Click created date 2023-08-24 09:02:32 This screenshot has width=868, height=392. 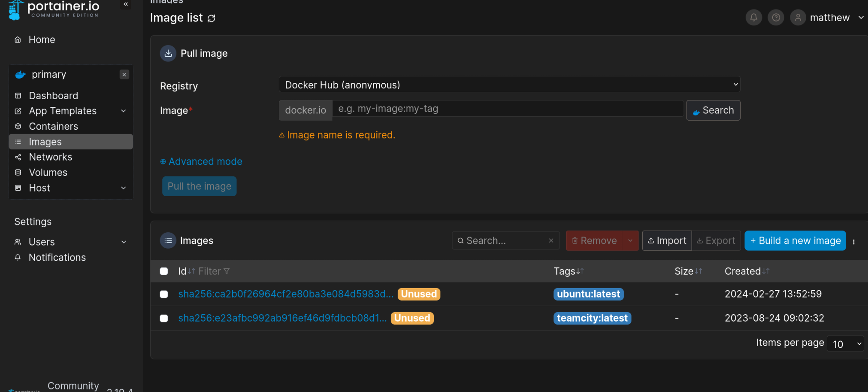(774, 318)
